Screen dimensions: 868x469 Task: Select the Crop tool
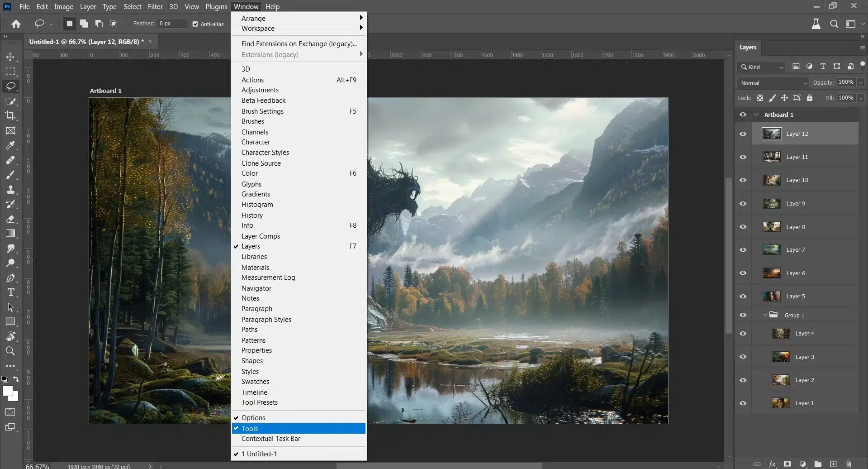(x=10, y=115)
